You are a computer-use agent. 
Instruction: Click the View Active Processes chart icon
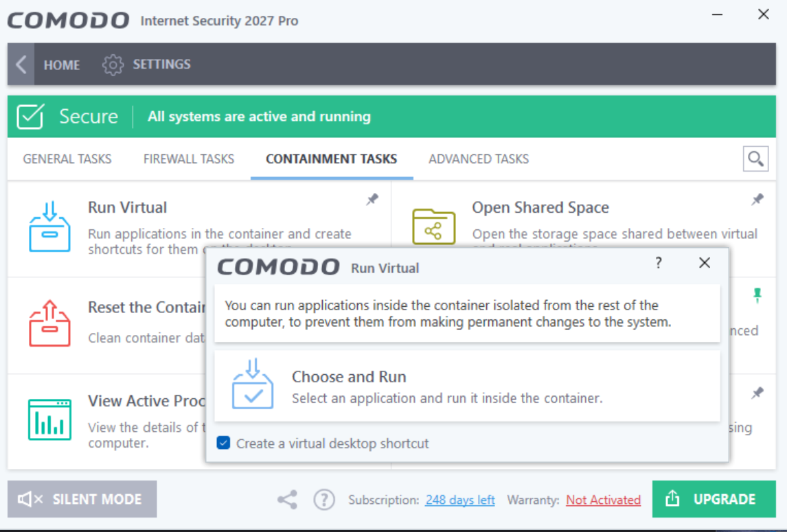pos(49,419)
